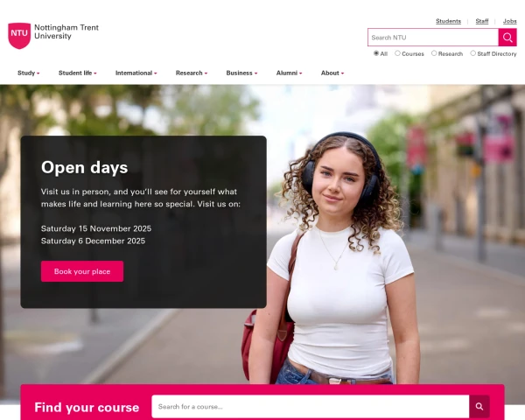The image size is (525, 420).
Task: Expand the Study dropdown menu
Action: [x=29, y=73]
